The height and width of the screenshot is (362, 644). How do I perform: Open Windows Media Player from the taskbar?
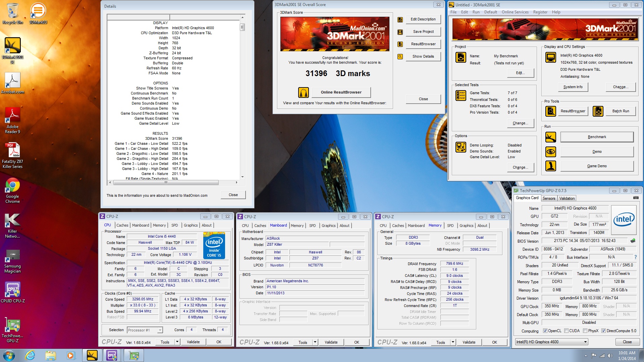click(71, 355)
